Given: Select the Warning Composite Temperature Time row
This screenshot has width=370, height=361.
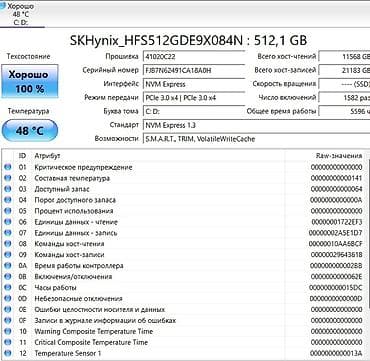Looking at the screenshot, I should click(x=183, y=331).
